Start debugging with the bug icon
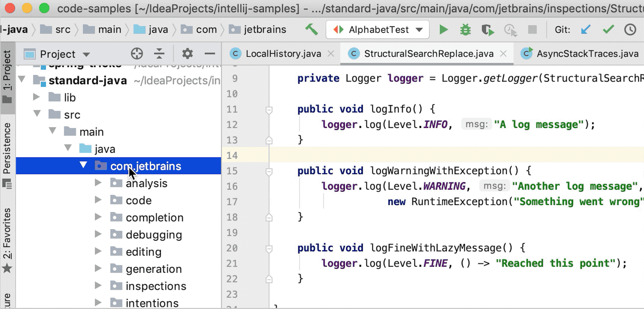Image resolution: width=644 pixels, height=309 pixels. pos(465,30)
